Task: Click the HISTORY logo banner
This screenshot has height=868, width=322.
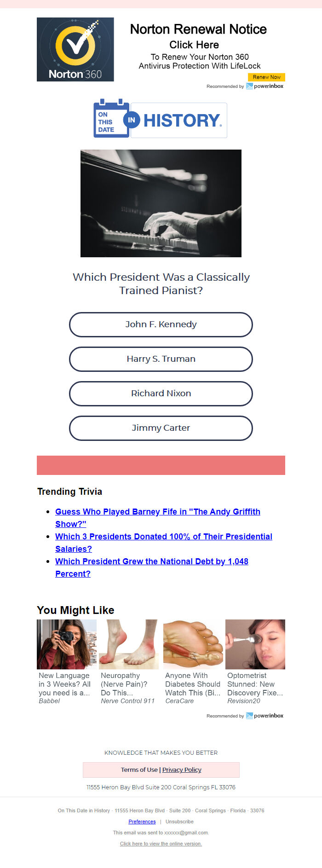Action: pyautogui.click(x=179, y=120)
